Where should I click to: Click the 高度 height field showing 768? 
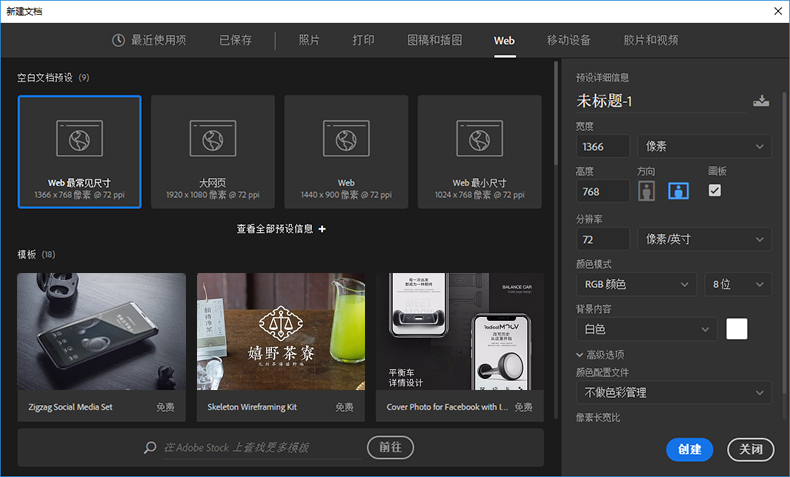pos(603,191)
